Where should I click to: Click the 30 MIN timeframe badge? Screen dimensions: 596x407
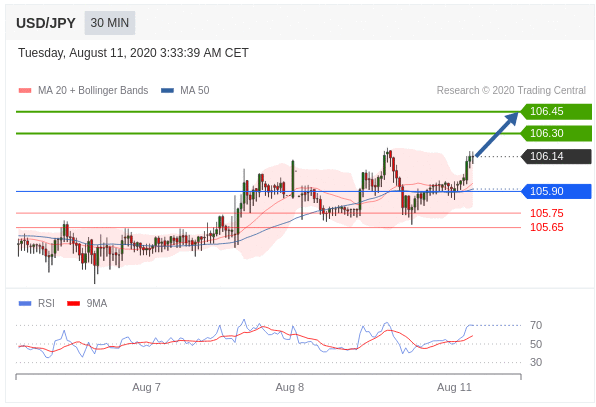pyautogui.click(x=109, y=23)
